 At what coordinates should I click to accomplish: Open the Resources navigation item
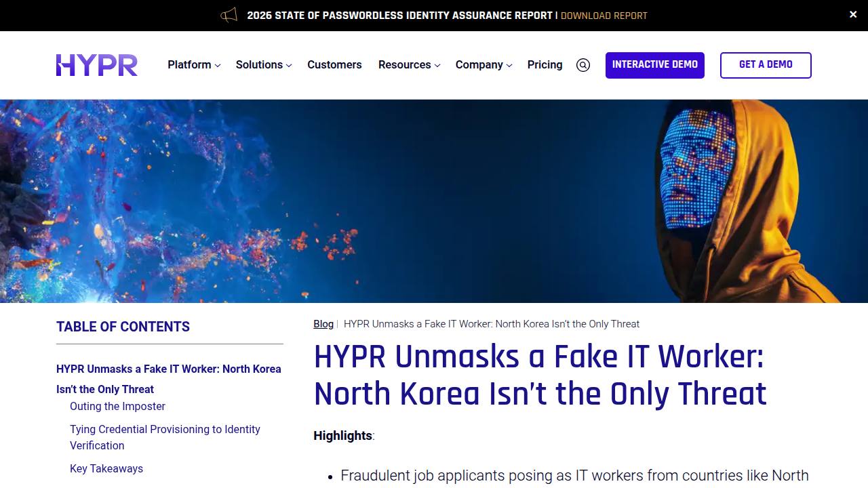(x=405, y=65)
